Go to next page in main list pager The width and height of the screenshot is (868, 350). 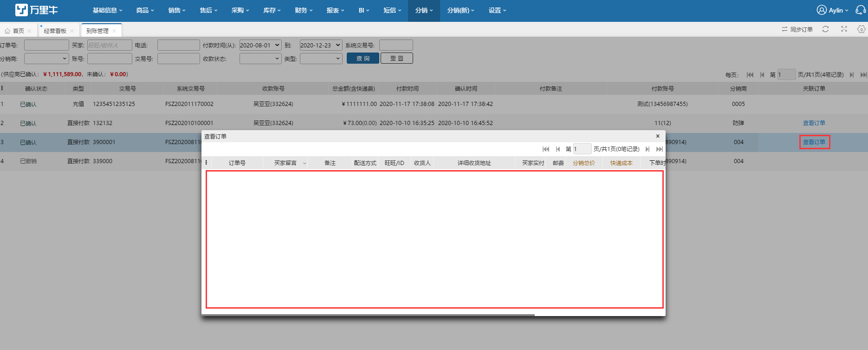852,74
